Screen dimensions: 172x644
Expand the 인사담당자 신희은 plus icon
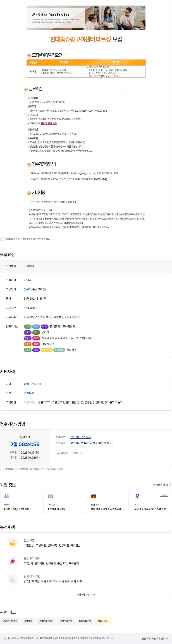coord(82,453)
